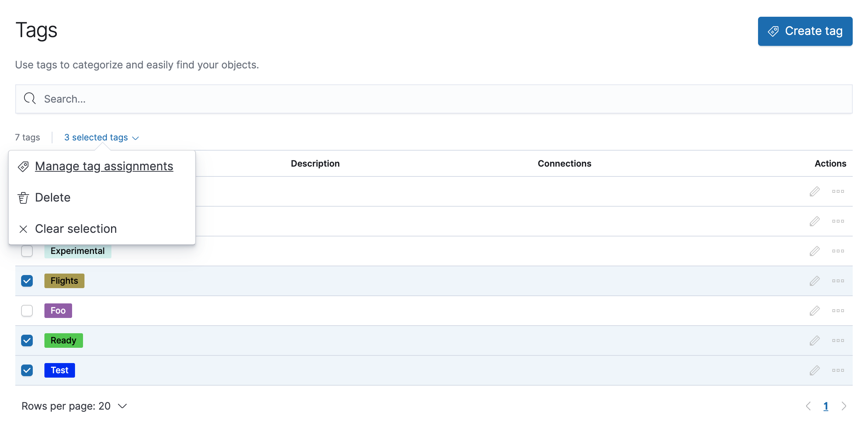868x430 pixels.
Task: Select Delete from the selection menu
Action: point(53,198)
